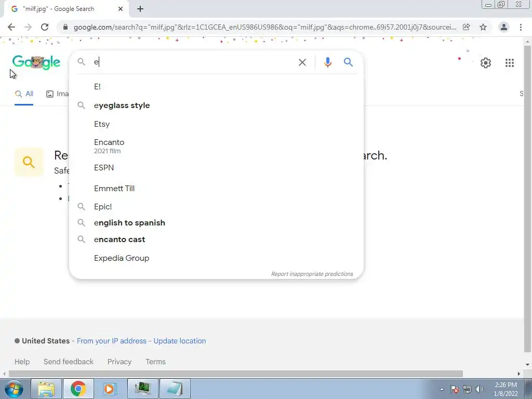Click the vertical scrollbar up arrow
Screen dimensions: 532x399
click(x=527, y=42)
